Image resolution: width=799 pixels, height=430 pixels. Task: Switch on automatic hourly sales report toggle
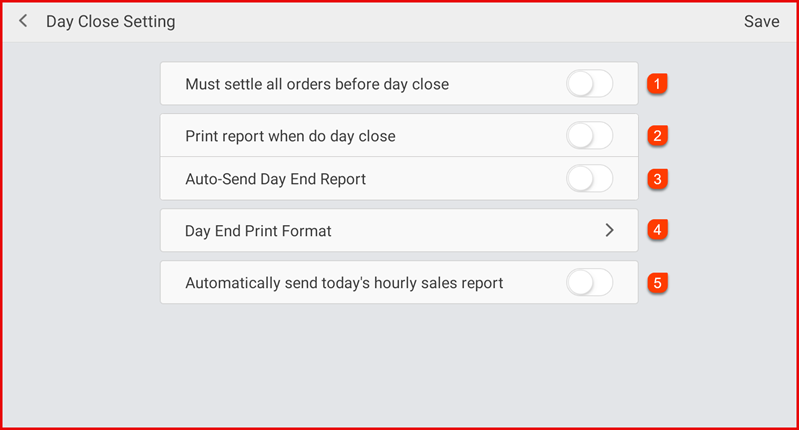pos(589,283)
